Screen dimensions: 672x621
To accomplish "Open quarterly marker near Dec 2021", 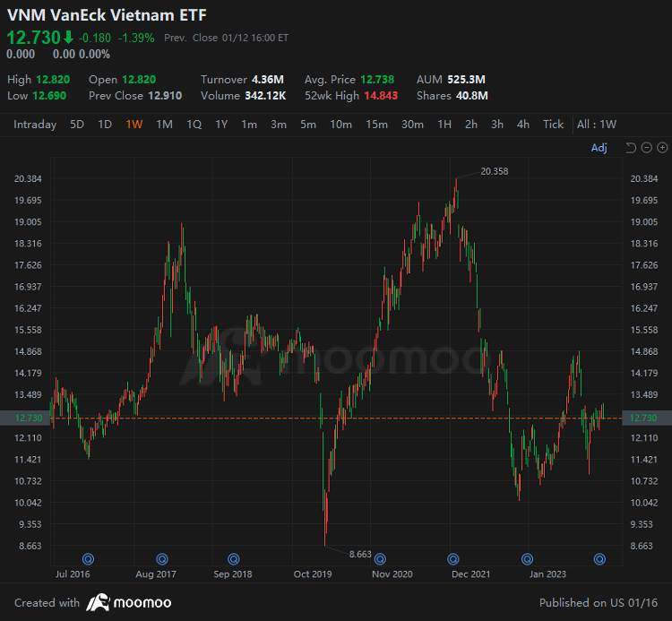I will [453, 559].
